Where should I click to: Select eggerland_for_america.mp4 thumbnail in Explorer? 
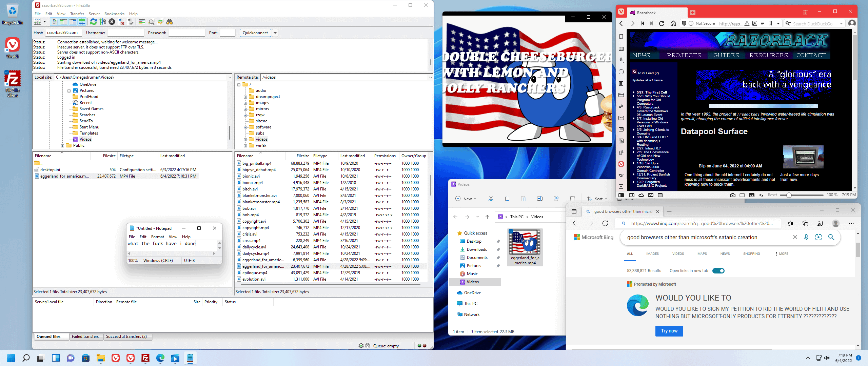pyautogui.click(x=525, y=247)
